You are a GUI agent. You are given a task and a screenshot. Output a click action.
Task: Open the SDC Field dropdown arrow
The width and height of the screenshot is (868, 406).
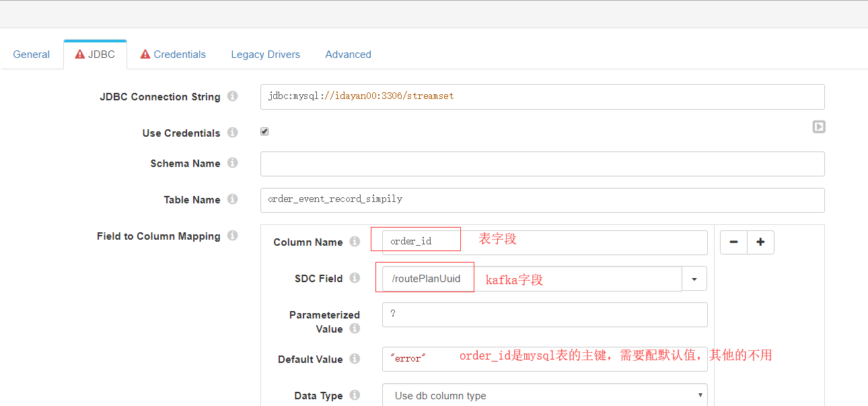point(694,278)
